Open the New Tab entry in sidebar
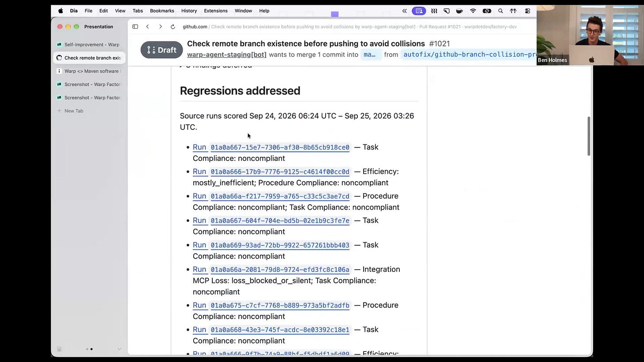Screen dimensions: 644x362 tap(90, 111)
